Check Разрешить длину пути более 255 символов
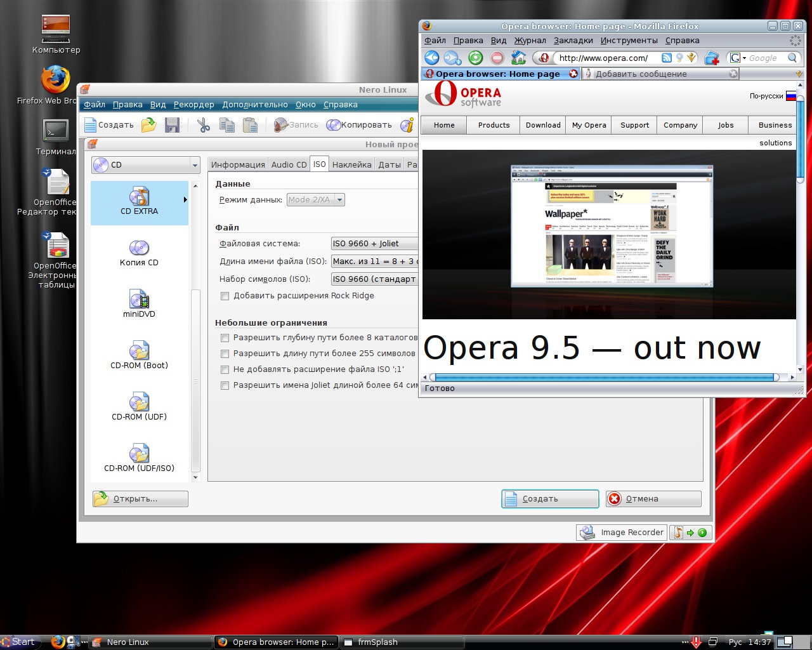 click(225, 354)
